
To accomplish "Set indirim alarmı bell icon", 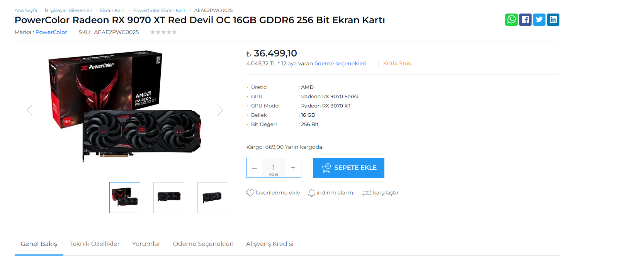I will [x=311, y=193].
